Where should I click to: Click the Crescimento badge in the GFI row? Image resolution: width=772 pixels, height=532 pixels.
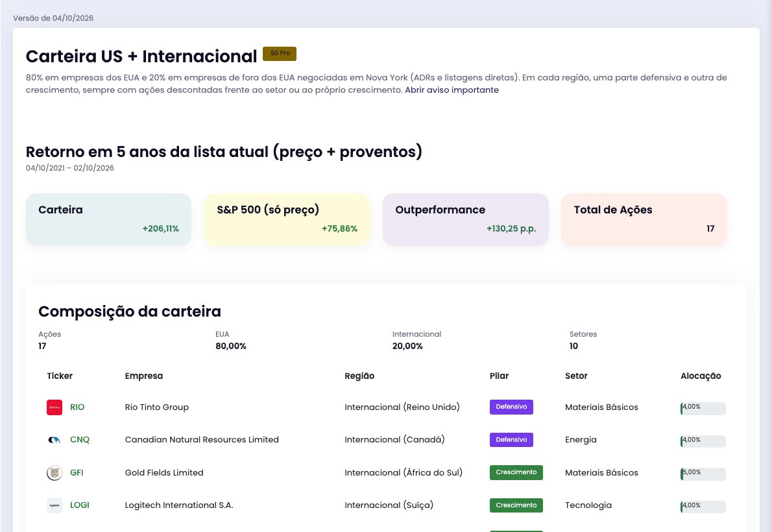[x=516, y=472]
